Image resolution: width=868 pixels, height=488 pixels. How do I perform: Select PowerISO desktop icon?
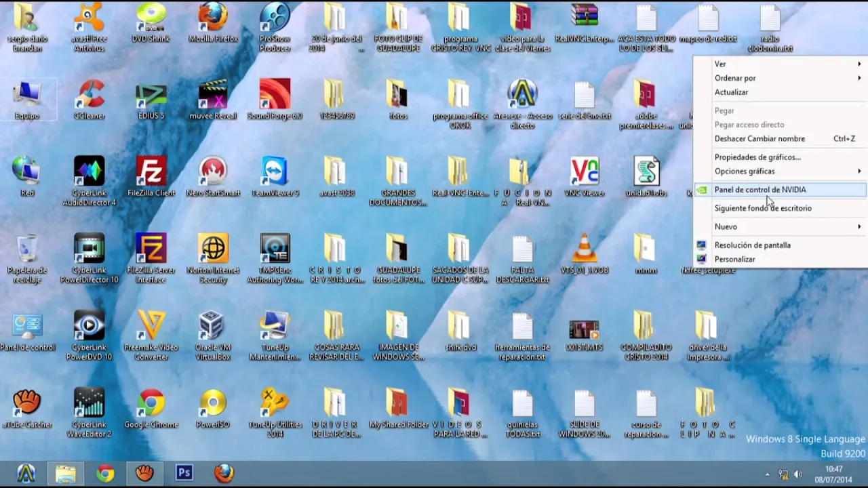pos(213,409)
